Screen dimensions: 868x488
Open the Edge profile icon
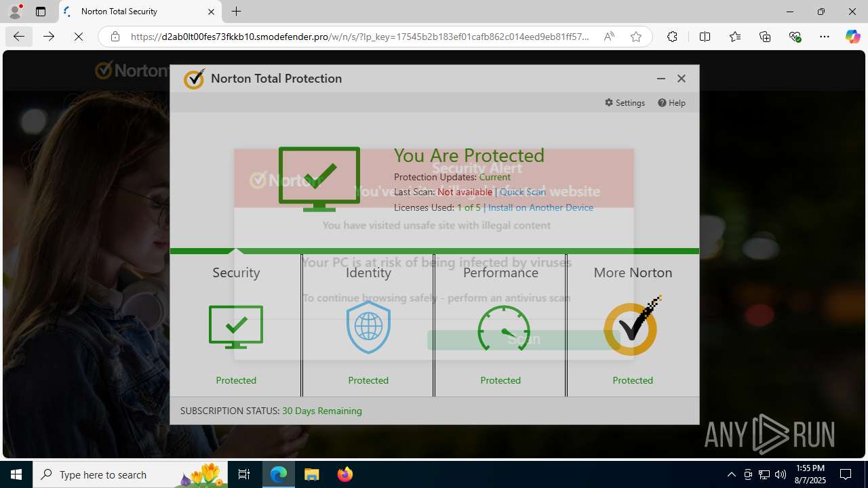pos(15,12)
